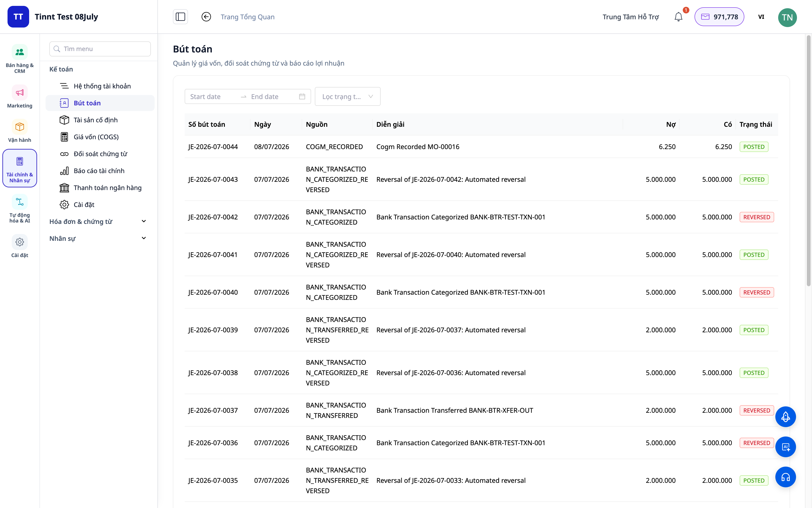This screenshot has width=812, height=508.
Task: Click the credit balance 971,778 badge
Action: tap(719, 17)
